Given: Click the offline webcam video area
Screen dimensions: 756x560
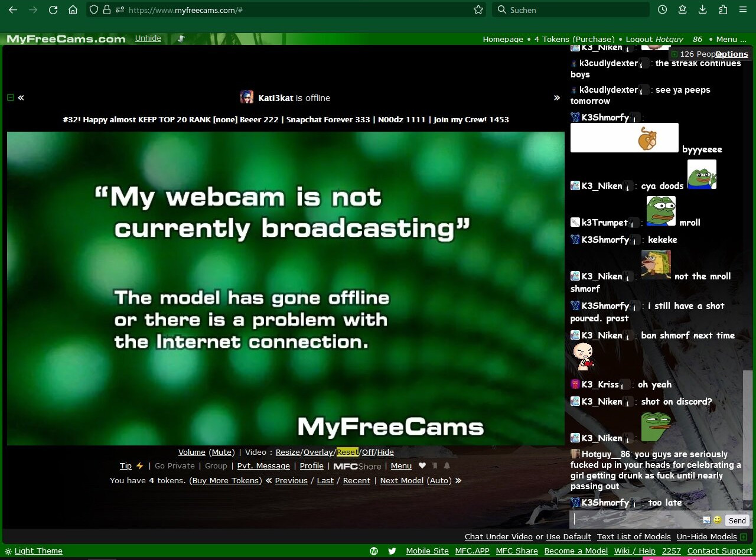Looking at the screenshot, I should (x=286, y=288).
